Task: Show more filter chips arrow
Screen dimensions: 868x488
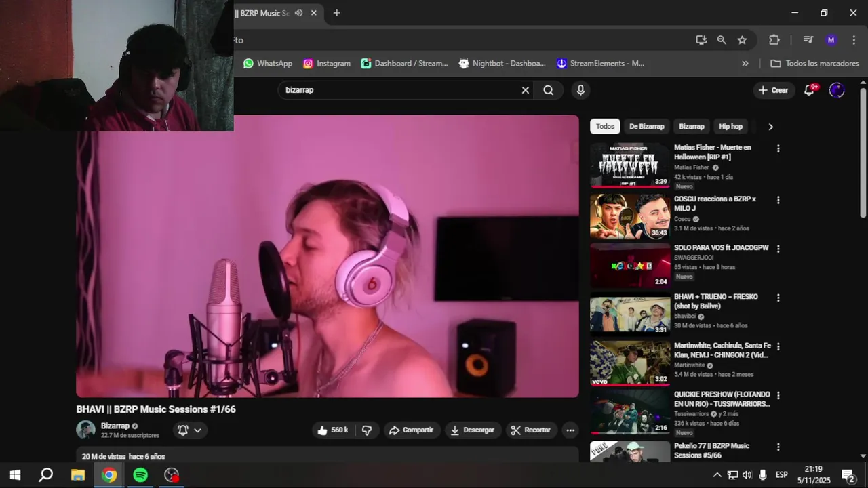Action: 770,127
